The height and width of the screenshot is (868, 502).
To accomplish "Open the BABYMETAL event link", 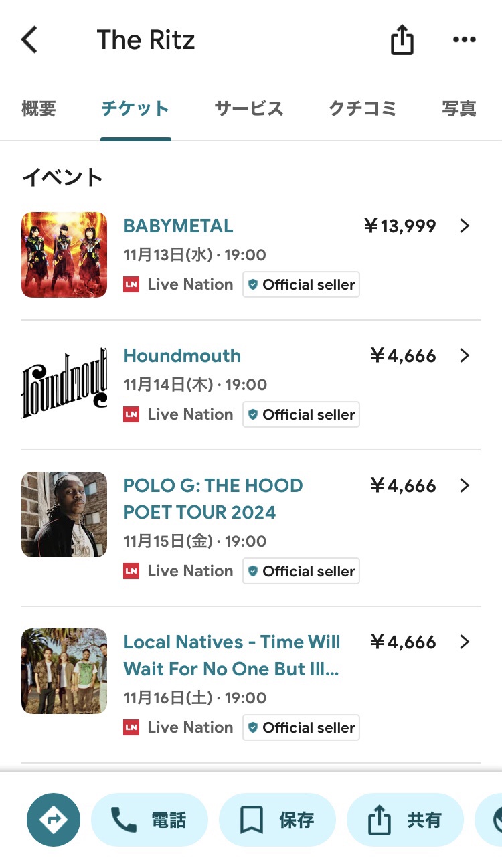I will 179,226.
